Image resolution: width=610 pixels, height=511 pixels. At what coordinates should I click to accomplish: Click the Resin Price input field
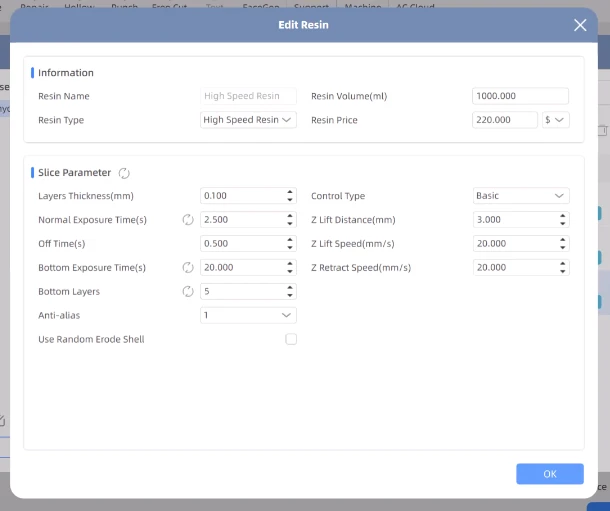tap(505, 120)
